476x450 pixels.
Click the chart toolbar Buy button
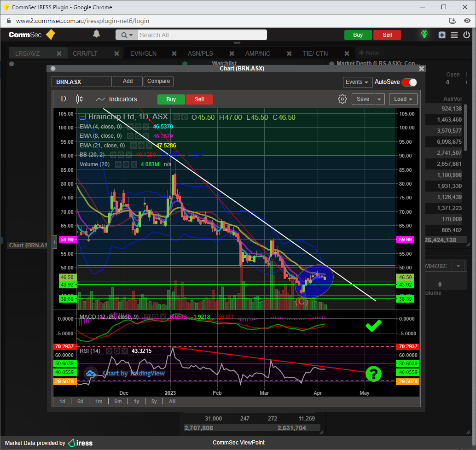click(x=171, y=99)
